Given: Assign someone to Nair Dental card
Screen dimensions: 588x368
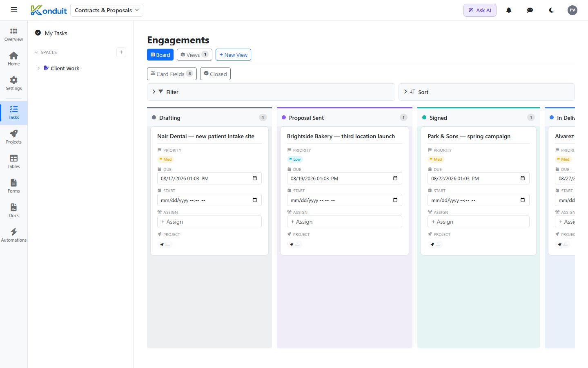Looking at the screenshot, I should click(x=209, y=222).
